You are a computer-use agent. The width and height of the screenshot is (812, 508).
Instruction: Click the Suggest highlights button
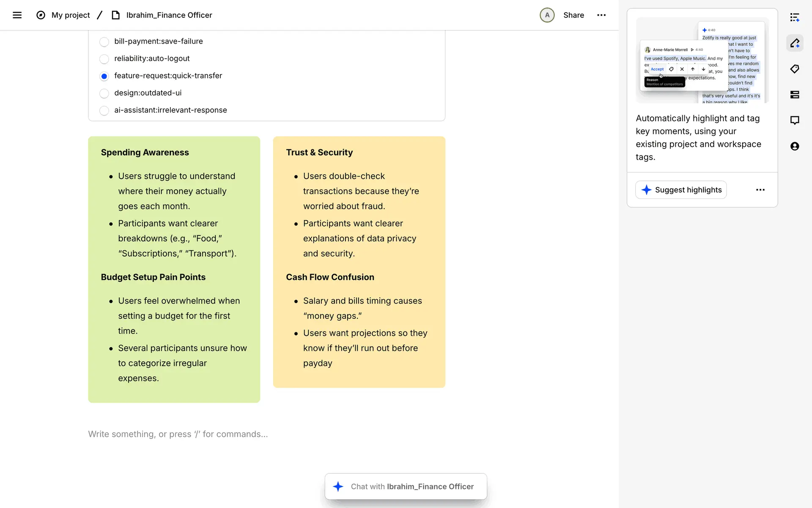[681, 190]
